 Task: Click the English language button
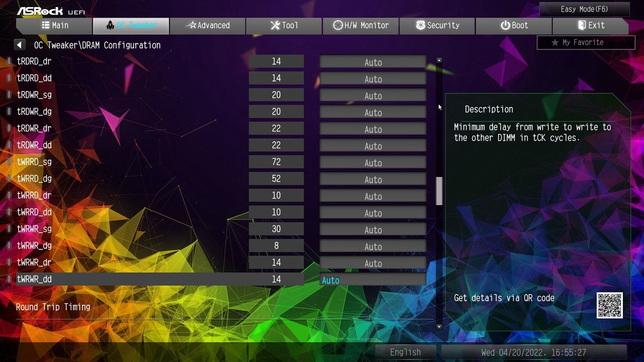pos(406,352)
